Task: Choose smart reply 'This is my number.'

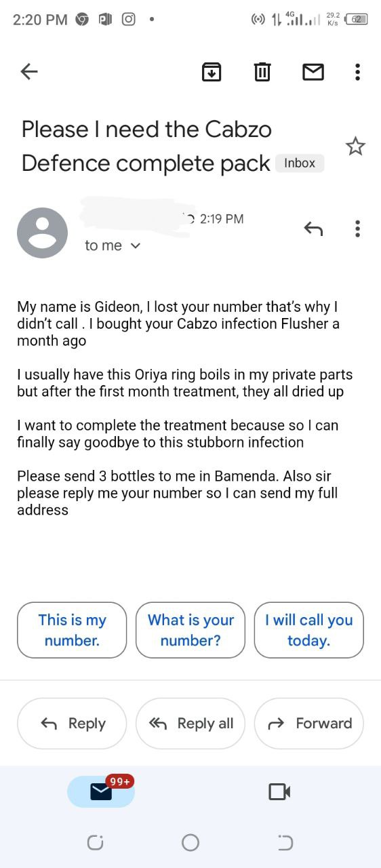Action: tap(72, 630)
